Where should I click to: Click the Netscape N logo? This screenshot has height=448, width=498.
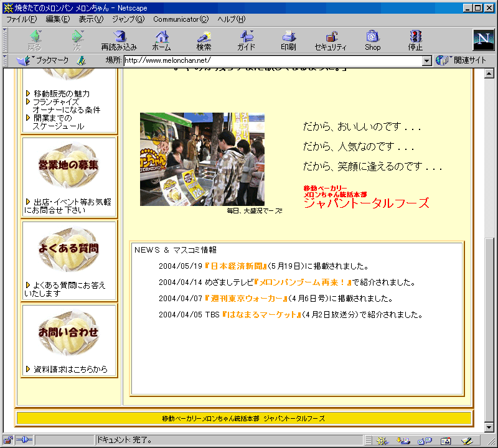(484, 40)
